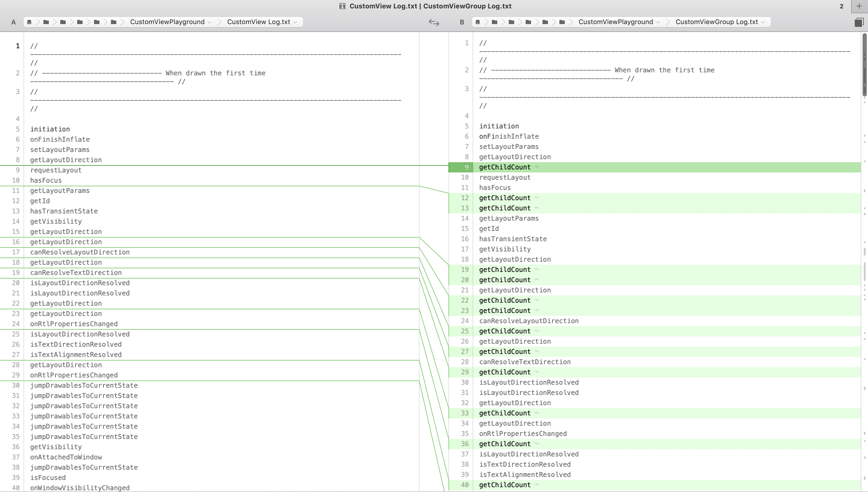This screenshot has height=492, width=868.
Task: Click the A pane label
Action: tap(13, 22)
